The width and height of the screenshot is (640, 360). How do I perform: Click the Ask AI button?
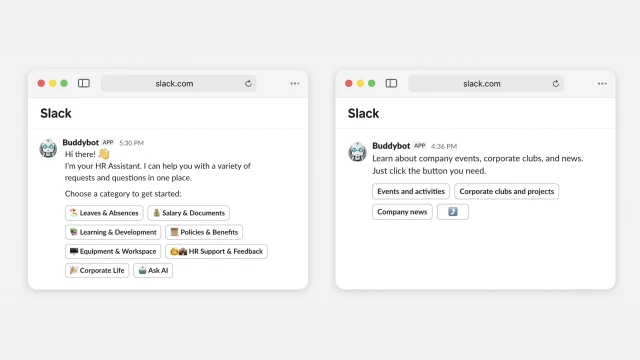(153, 270)
